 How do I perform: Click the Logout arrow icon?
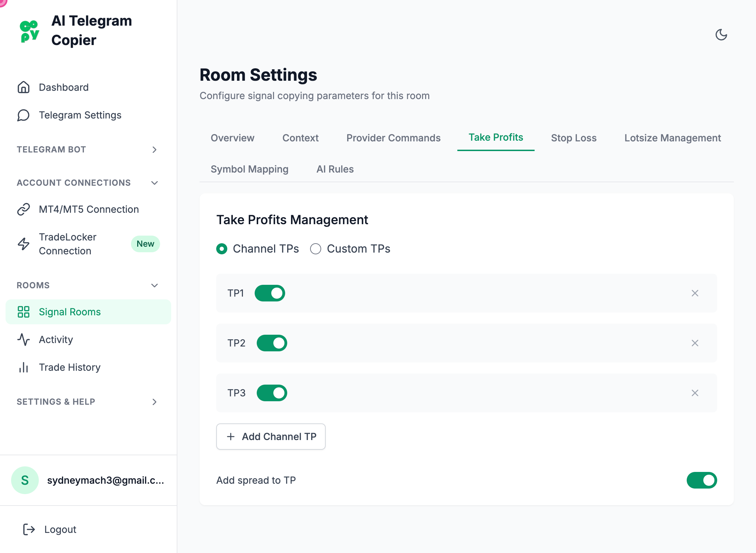pyautogui.click(x=29, y=529)
